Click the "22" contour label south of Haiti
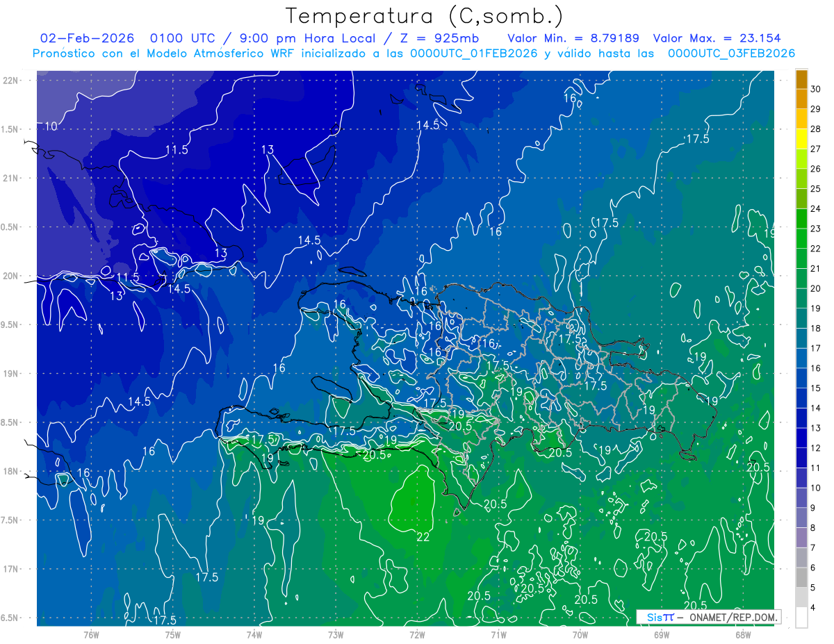The image size is (834, 644). coord(423,537)
